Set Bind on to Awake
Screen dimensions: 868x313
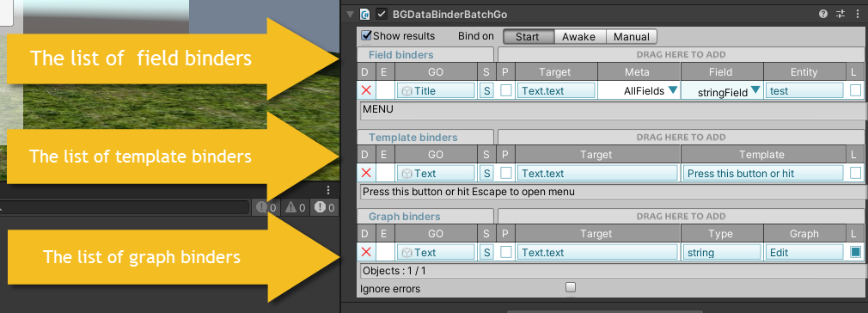tap(579, 37)
